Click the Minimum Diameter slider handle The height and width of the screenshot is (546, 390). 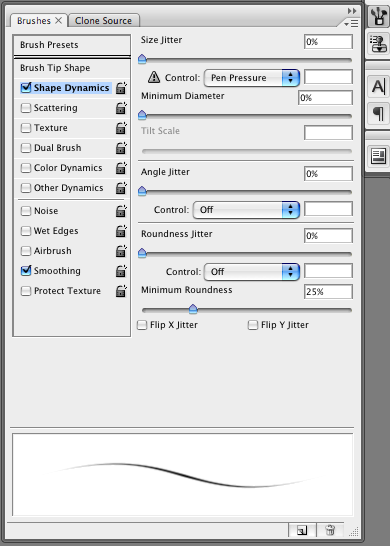[142, 115]
